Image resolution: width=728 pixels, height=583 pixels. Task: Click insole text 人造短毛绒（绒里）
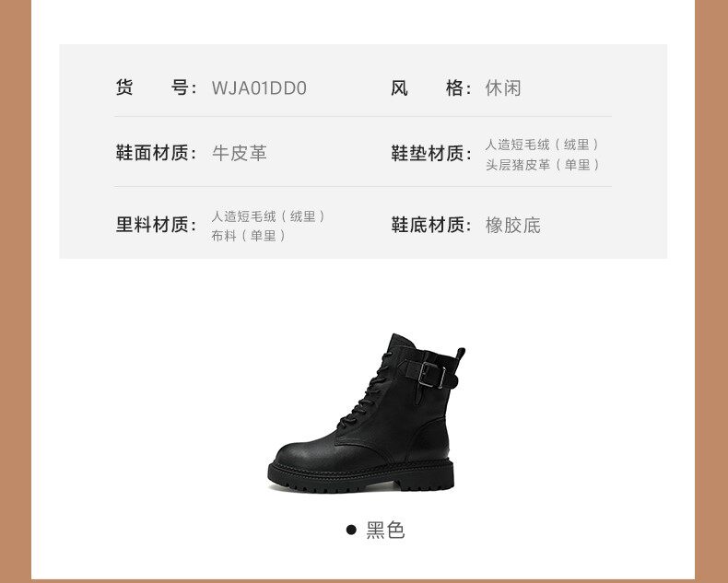tap(542, 145)
